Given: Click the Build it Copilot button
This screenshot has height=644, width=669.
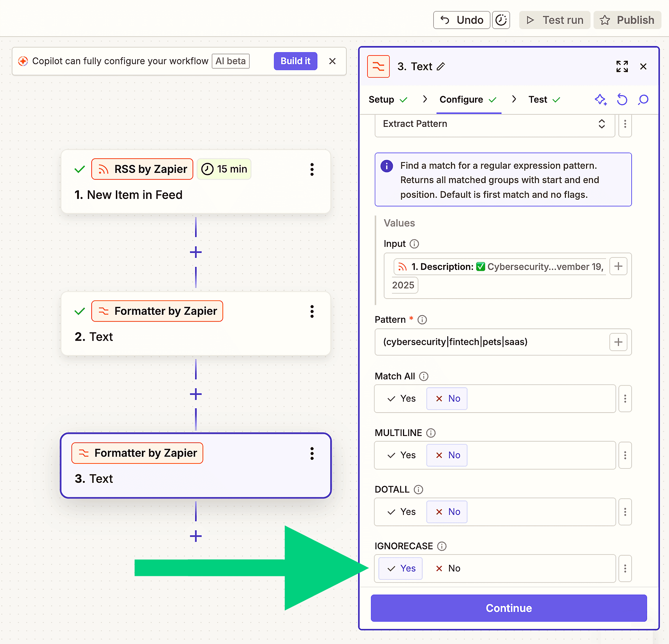Looking at the screenshot, I should pos(295,61).
